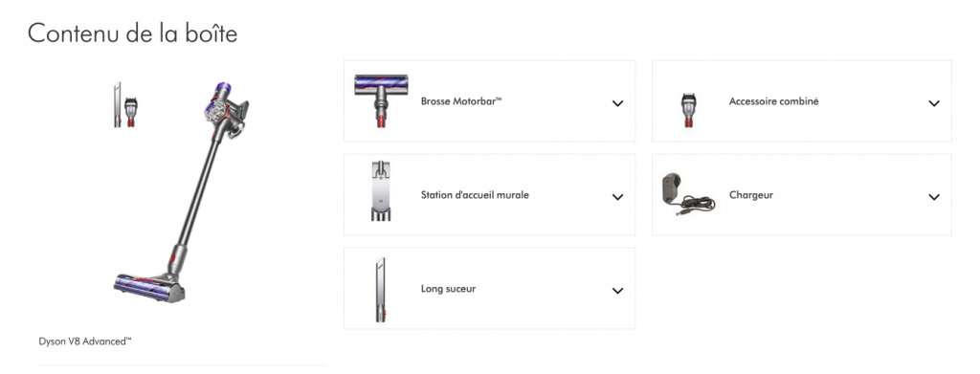Click the small combination tool beside vacuum
This screenshot has height=374, width=980.
tap(130, 112)
